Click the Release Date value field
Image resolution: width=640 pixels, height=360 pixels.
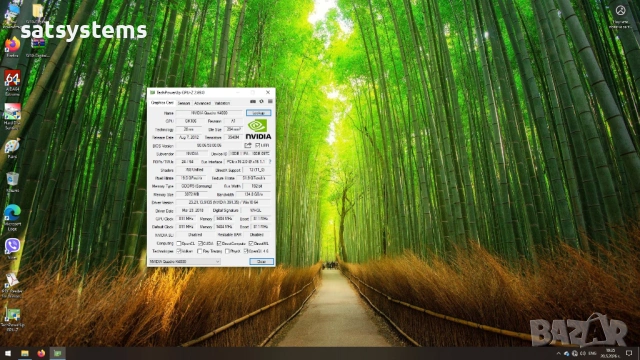(x=189, y=138)
